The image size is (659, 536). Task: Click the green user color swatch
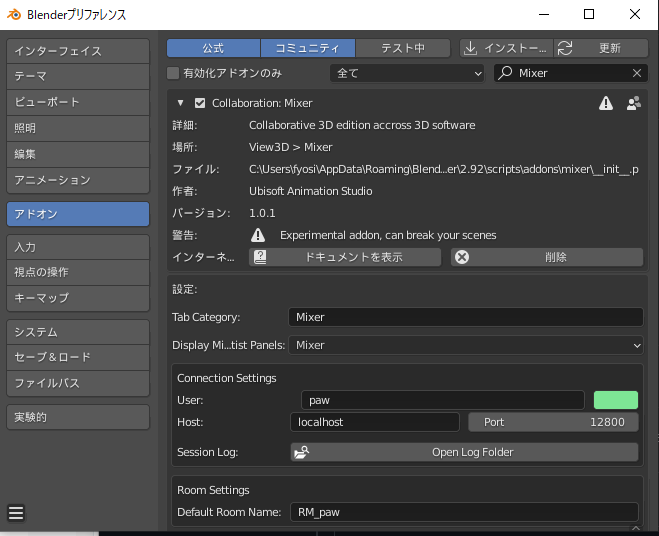[616, 400]
